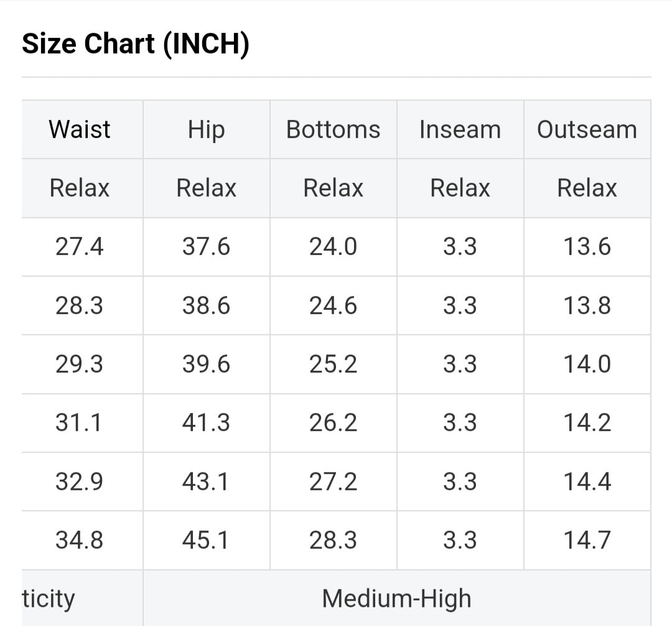Screen dimensions: 672x626
Task: Select the hip value 45.1
Action: tap(206, 540)
